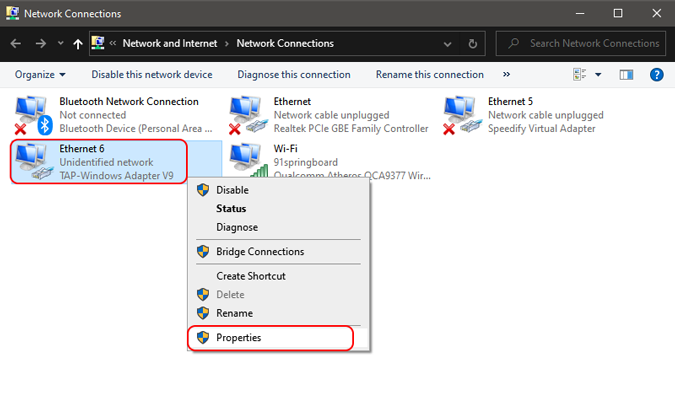This screenshot has width=675, height=393.
Task: Click 'Diagnose this connection'
Action: [294, 74]
